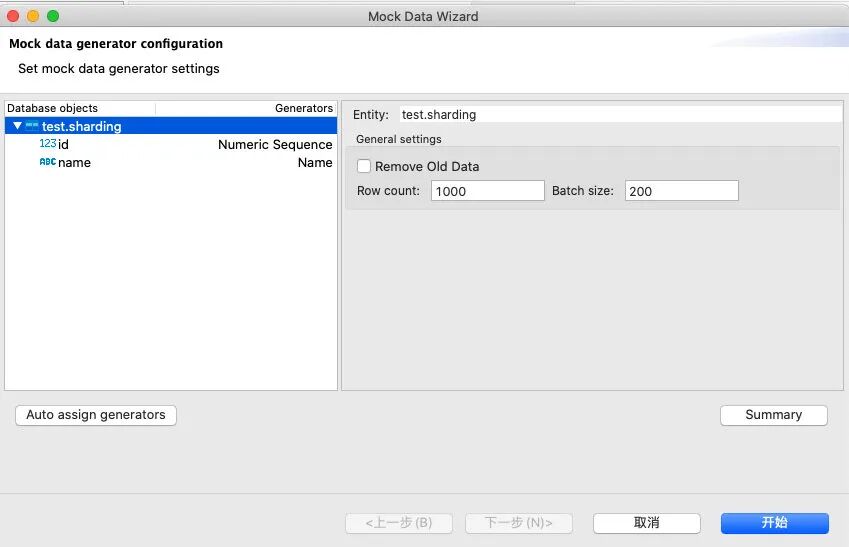Click the Row count input field
This screenshot has width=849, height=547.
pos(487,191)
